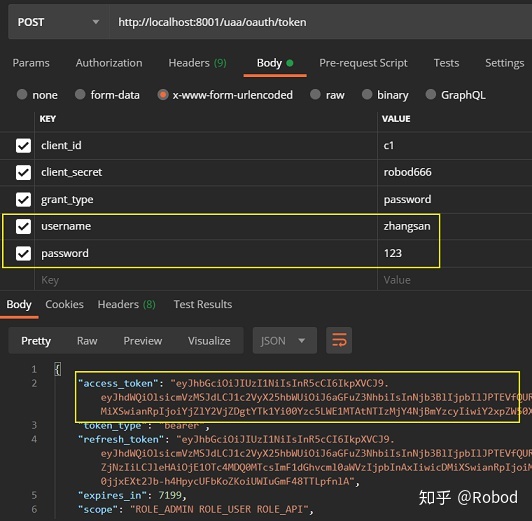Collapse the JSON root brace on line 1
532x521 pixels.
[x=58, y=369]
